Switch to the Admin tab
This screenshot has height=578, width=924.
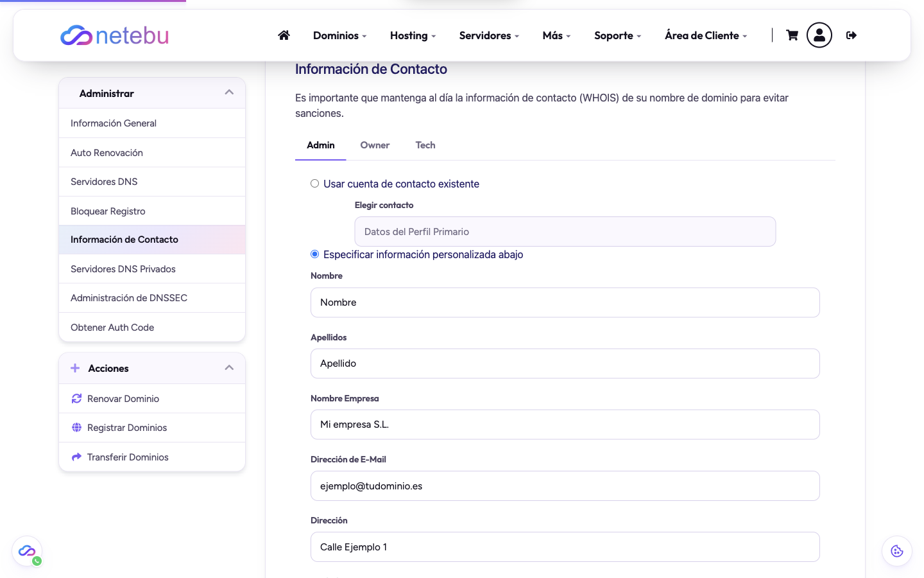click(321, 145)
